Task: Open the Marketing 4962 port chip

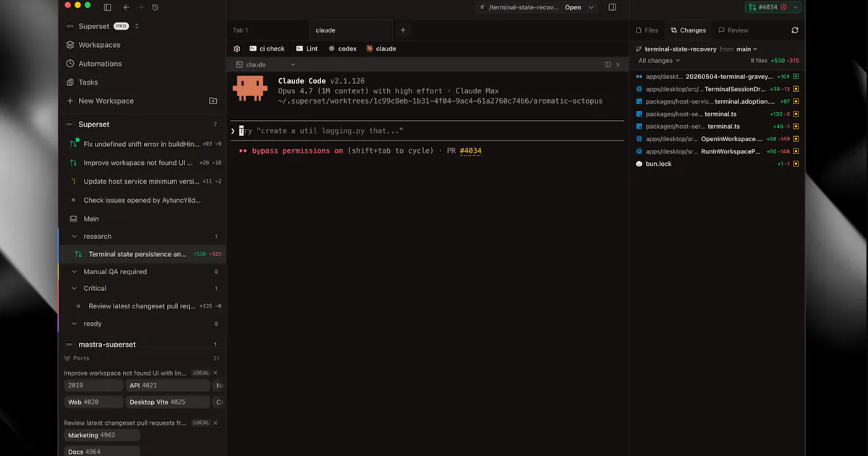Action: tap(101, 435)
